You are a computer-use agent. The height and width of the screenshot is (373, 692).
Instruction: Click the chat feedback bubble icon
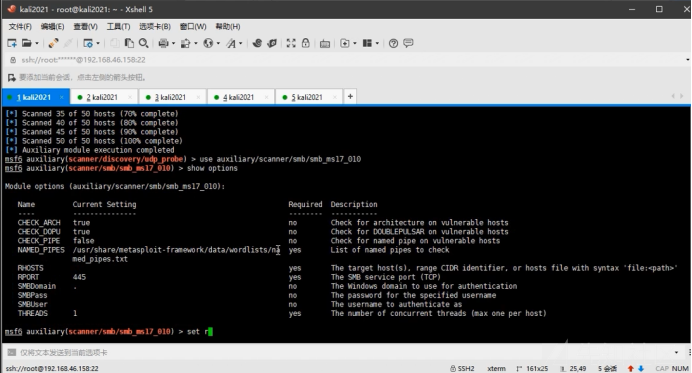click(x=408, y=43)
